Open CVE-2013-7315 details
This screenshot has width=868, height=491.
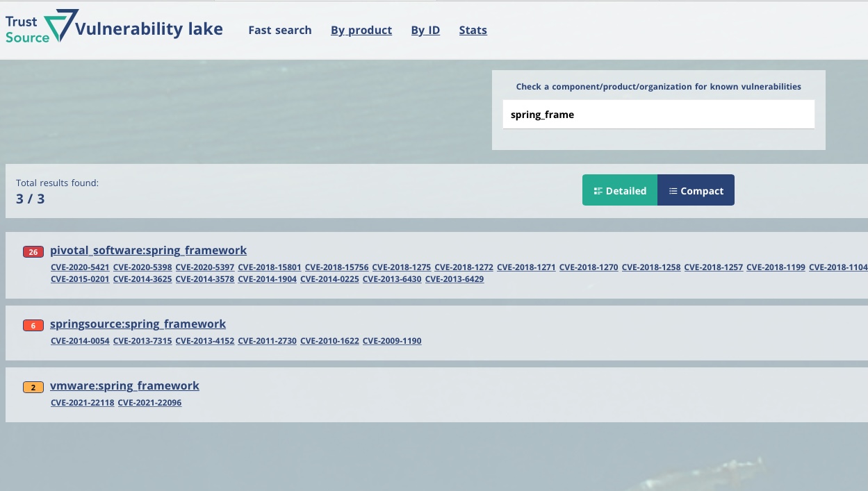[142, 341]
